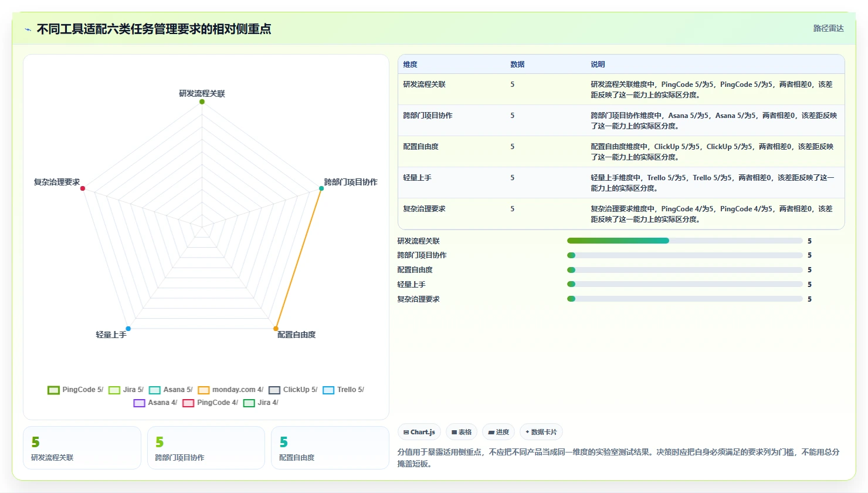Screen dimensions: 868x493
Task: Click the red radar point at 复杂治理要求
Action: coord(83,188)
